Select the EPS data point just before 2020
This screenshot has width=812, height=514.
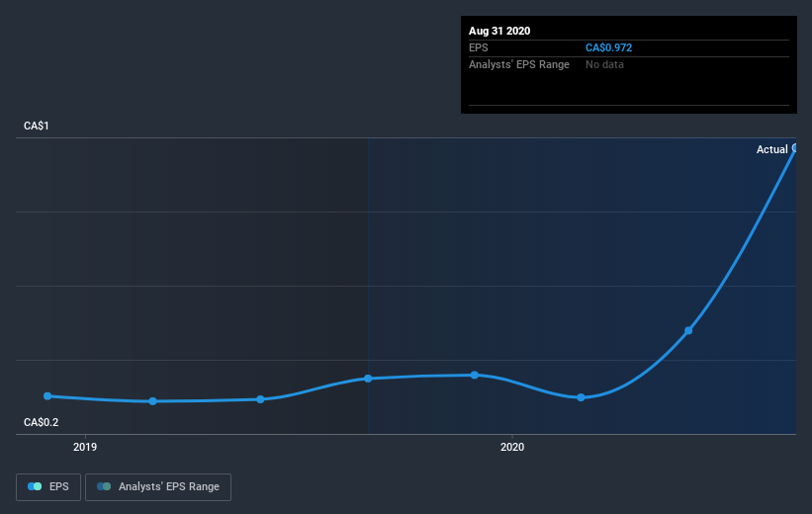click(475, 375)
